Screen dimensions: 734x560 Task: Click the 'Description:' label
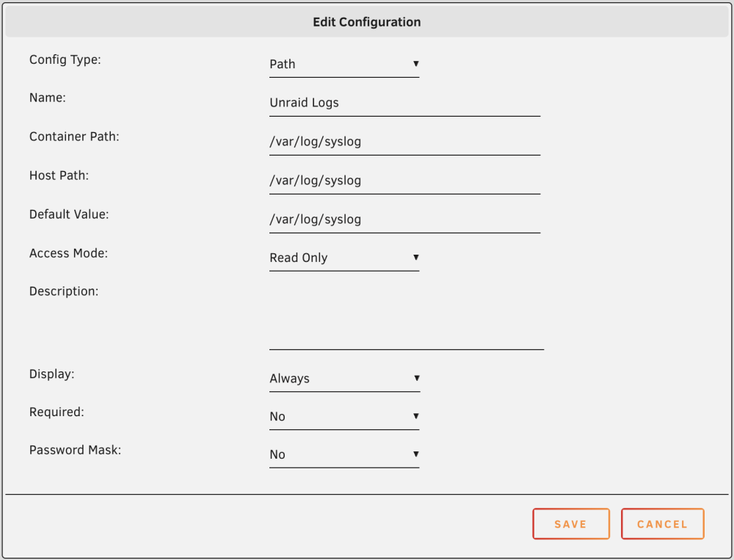click(x=64, y=291)
